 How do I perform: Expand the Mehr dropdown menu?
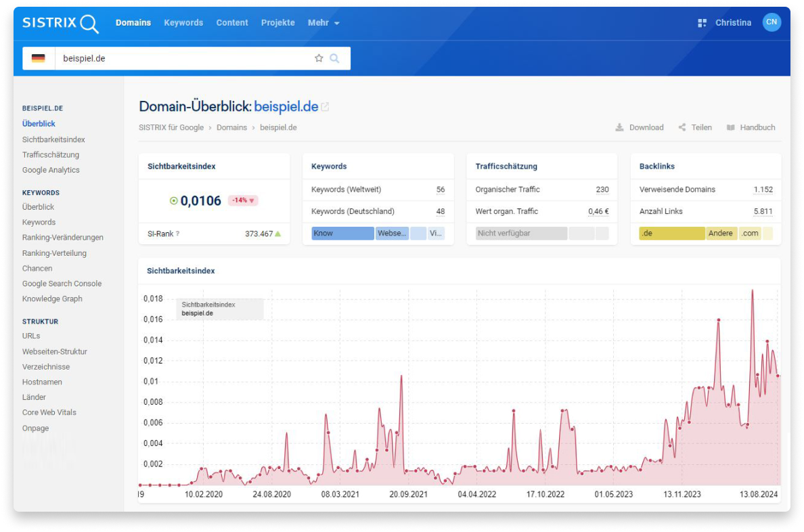click(x=323, y=23)
